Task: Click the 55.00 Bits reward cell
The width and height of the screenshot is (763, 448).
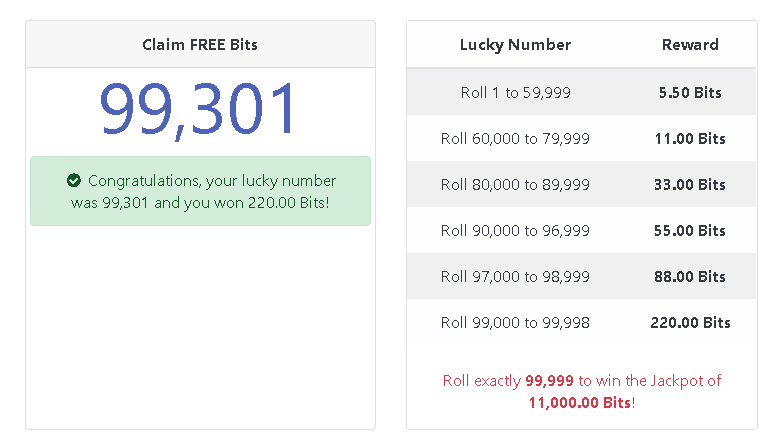Action: (690, 231)
